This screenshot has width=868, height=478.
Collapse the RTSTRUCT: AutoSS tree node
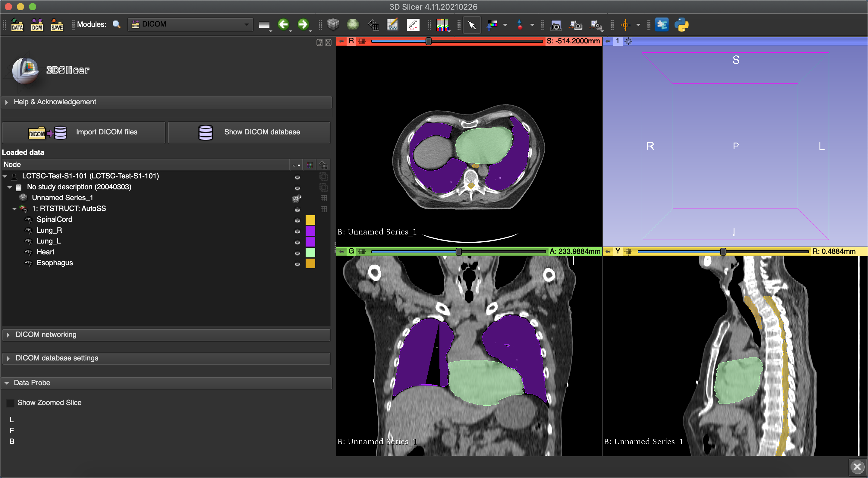point(14,209)
